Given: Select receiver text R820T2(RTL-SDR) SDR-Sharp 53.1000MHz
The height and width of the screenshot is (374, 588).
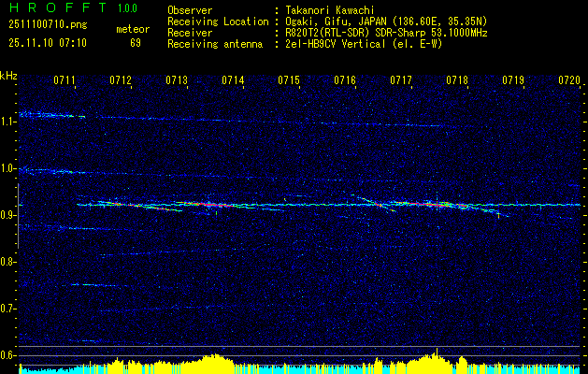Looking at the screenshot, I should point(387,33).
